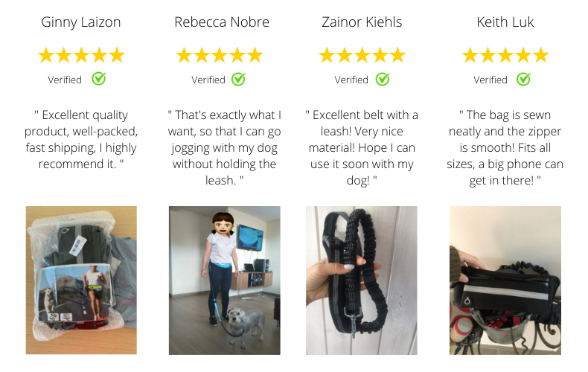Open Keith Luk's zipper bag photo
Screen dimensions: 588x372
point(505,280)
